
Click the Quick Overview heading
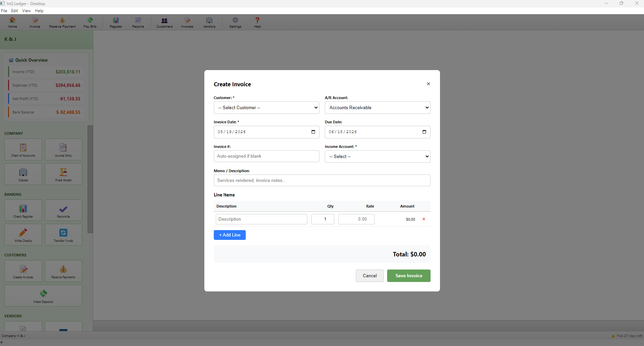(31, 60)
